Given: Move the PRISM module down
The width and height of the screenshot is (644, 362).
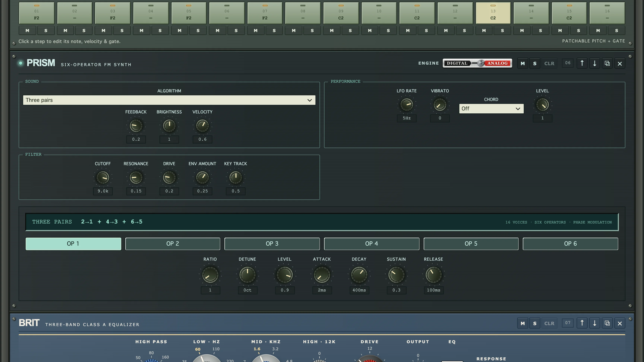Looking at the screenshot, I should (x=594, y=63).
